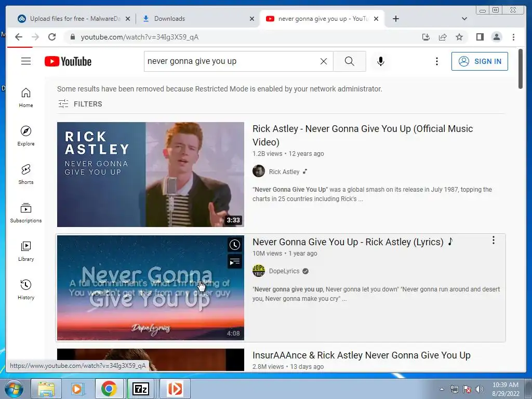Click the DopeLyrics channel avatar

(259, 271)
